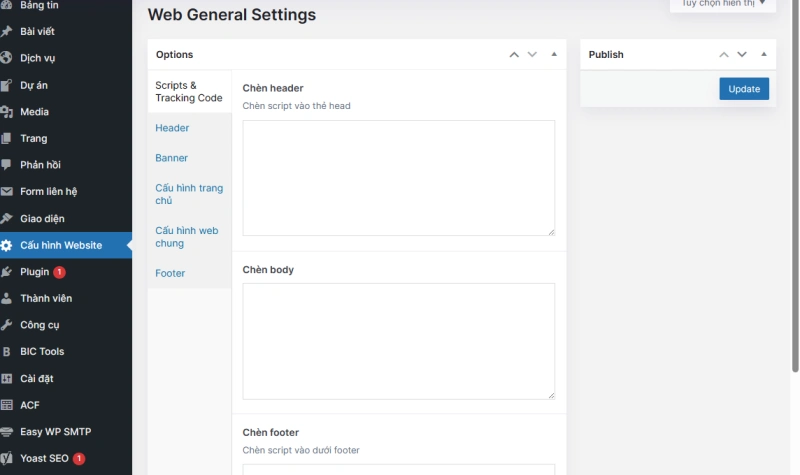Open Plugin menu via plug icon
Image resolution: width=800 pixels, height=475 pixels.
pyautogui.click(x=6, y=272)
